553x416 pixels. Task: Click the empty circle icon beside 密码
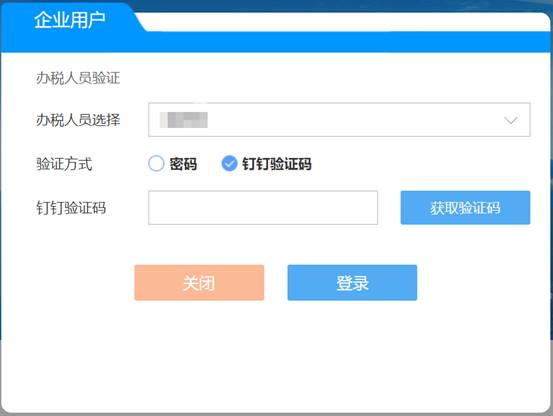pyautogui.click(x=156, y=164)
